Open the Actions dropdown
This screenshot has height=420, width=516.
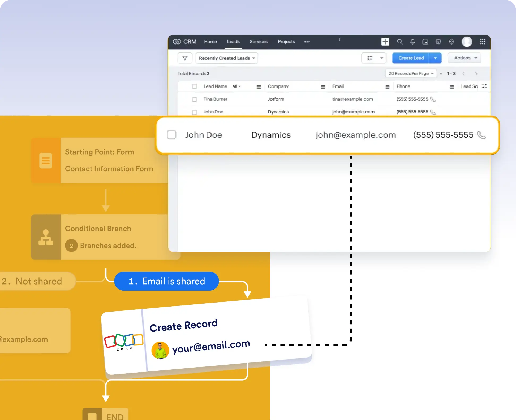point(465,58)
